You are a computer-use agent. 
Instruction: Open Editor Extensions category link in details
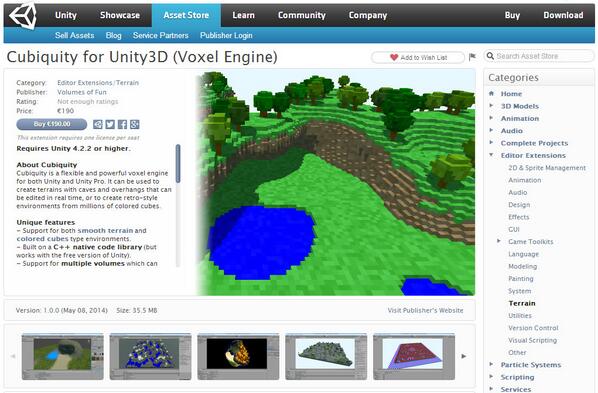[x=84, y=82]
